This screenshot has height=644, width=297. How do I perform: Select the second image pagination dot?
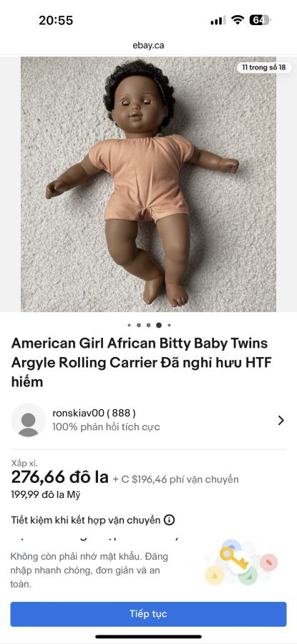click(139, 326)
